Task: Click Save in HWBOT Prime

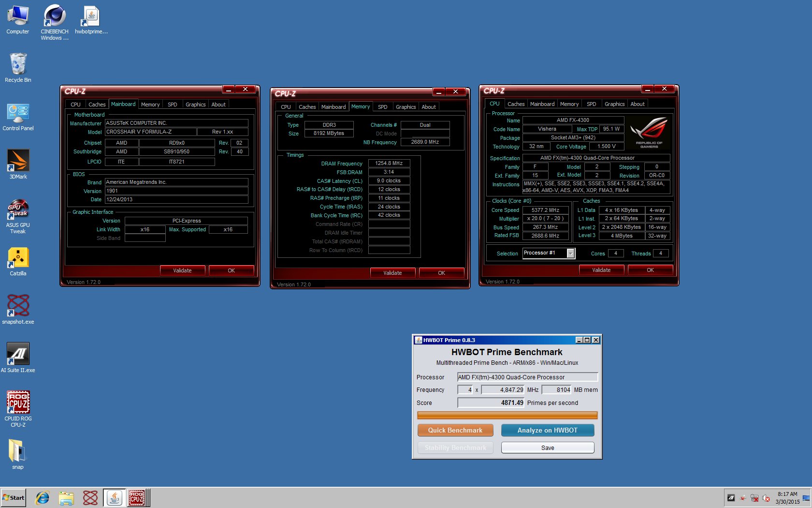Action: coord(548,448)
